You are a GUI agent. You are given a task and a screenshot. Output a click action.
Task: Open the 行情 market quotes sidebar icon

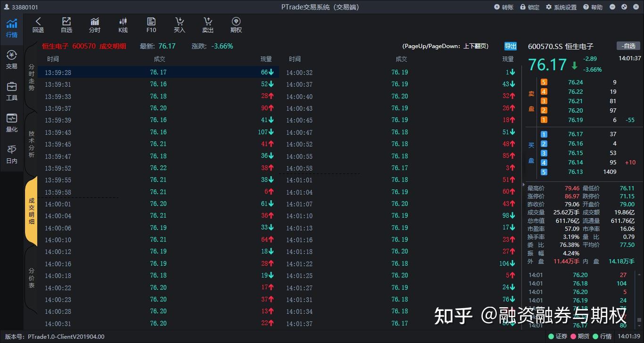12,28
